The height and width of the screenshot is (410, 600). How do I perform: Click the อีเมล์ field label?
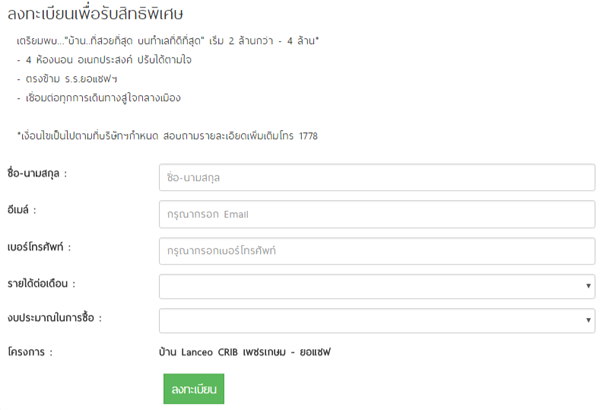[x=26, y=209]
